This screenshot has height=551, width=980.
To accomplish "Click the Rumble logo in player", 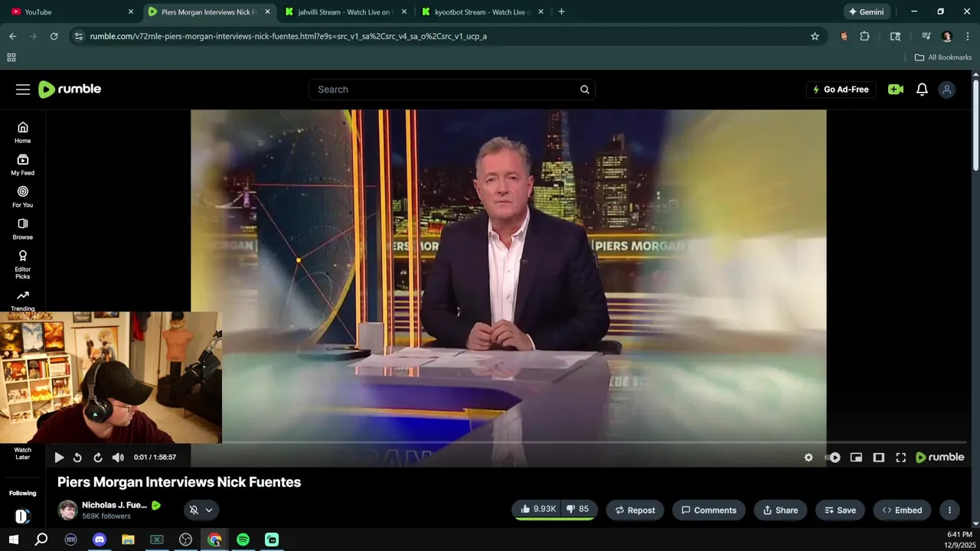I will pos(940,458).
